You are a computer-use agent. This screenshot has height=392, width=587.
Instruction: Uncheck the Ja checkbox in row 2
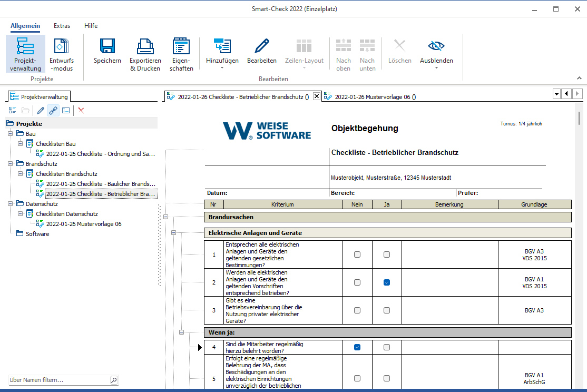point(387,282)
